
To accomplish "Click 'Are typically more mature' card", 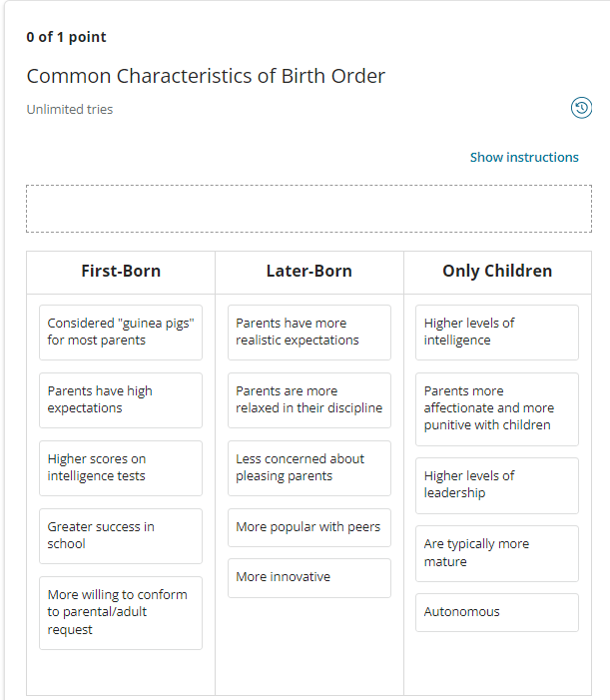I will [497, 553].
